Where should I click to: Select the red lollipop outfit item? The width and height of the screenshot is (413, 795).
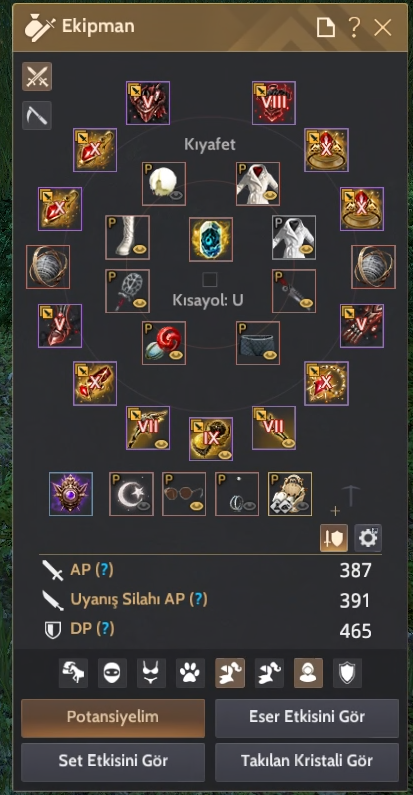(x=164, y=343)
